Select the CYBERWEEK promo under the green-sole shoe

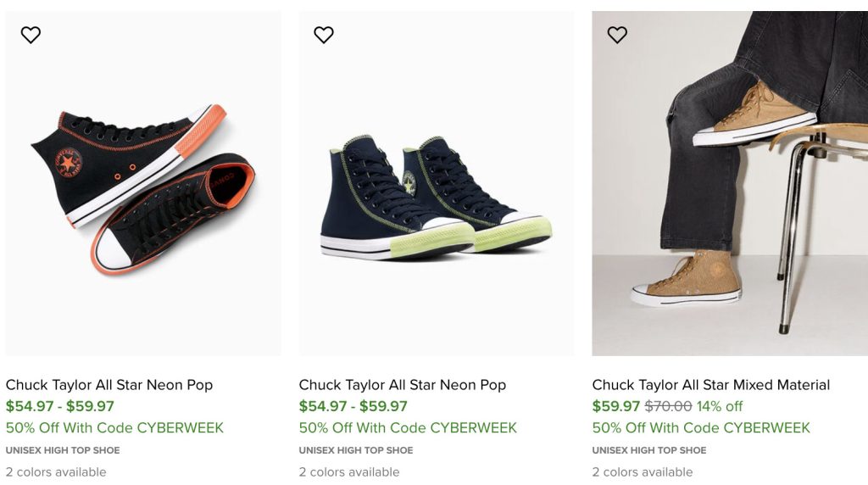[408, 428]
